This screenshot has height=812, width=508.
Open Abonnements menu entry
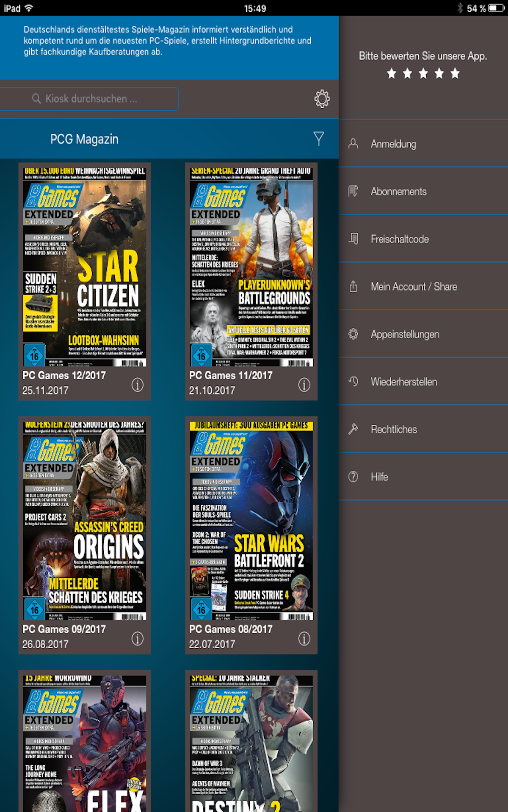pyautogui.click(x=423, y=191)
